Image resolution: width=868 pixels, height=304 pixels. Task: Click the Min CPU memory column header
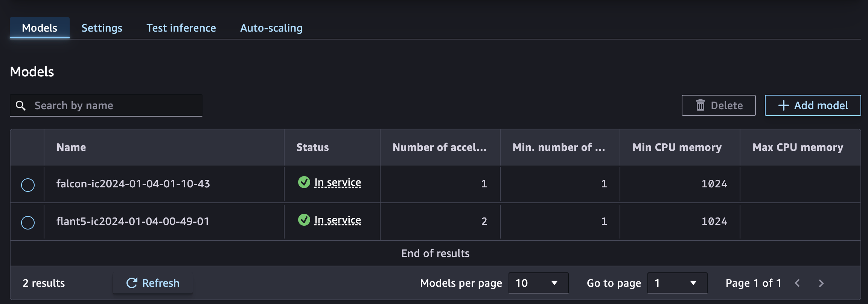pos(677,147)
